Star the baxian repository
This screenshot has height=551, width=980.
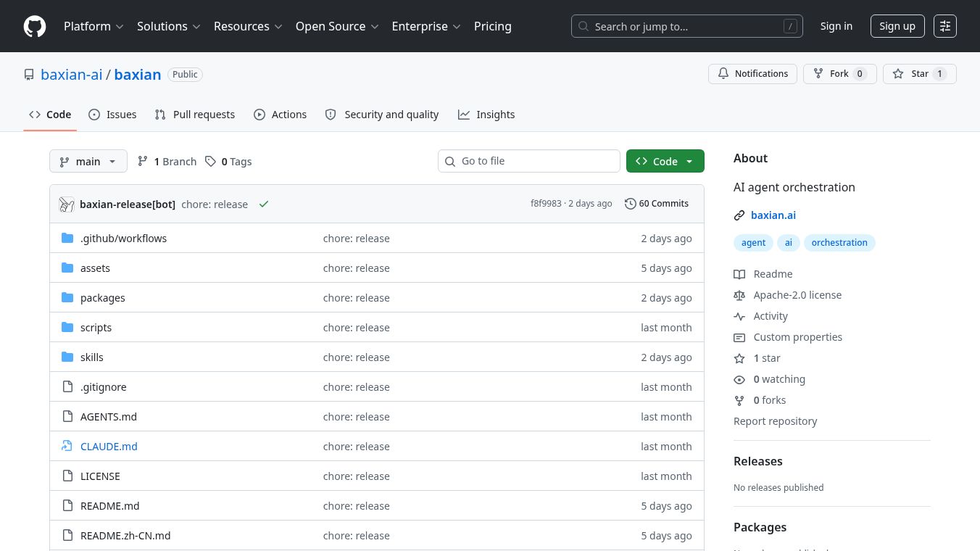tap(919, 74)
